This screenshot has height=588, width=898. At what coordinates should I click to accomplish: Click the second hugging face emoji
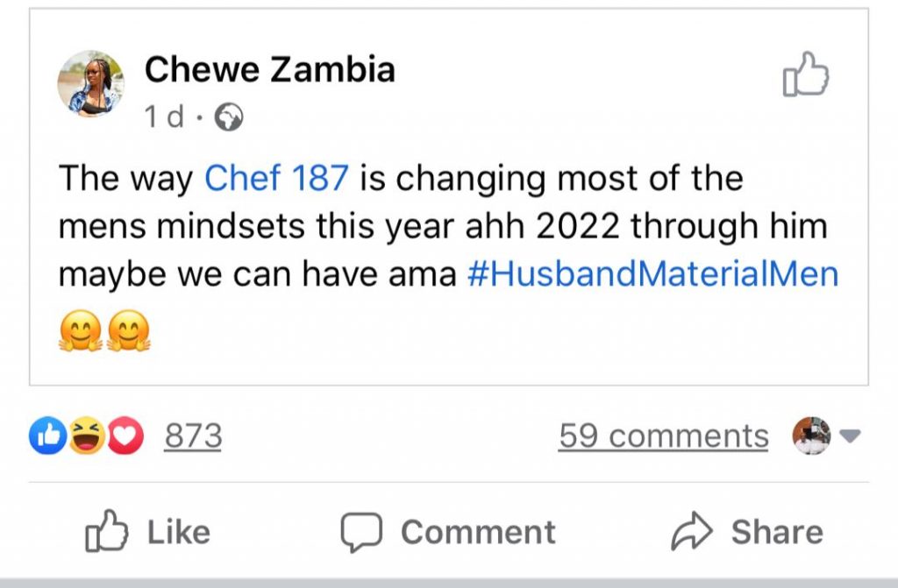[128, 333]
